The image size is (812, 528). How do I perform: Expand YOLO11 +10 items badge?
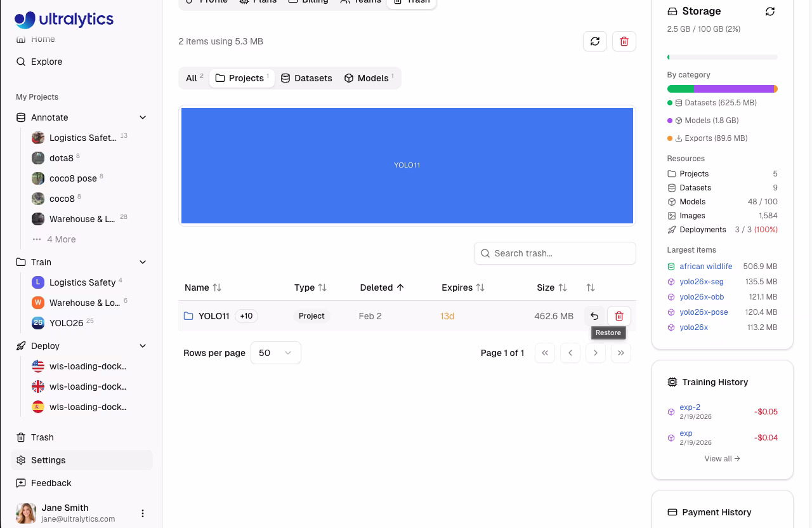click(246, 316)
